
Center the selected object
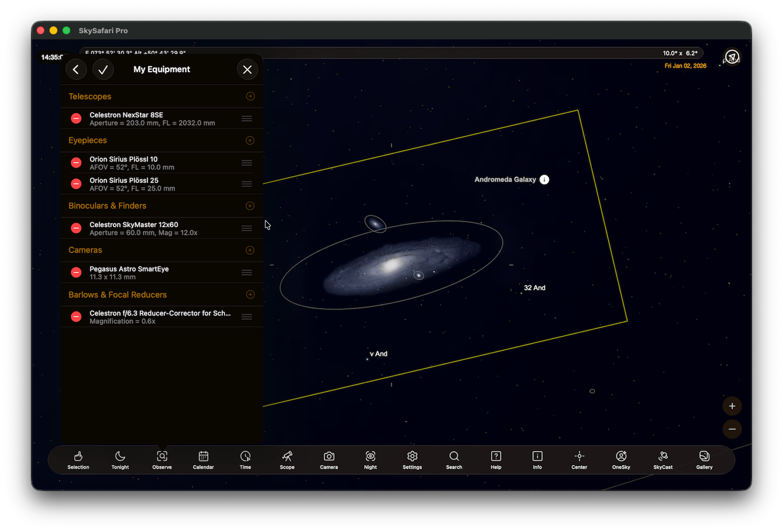(579, 460)
